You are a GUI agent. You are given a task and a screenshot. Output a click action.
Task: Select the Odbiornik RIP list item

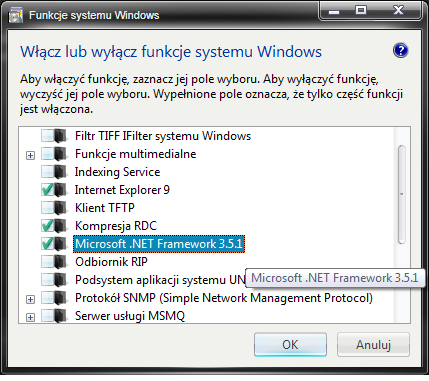point(111,262)
